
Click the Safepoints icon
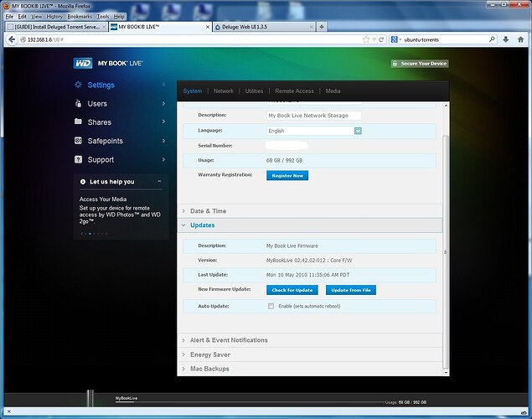tap(78, 141)
